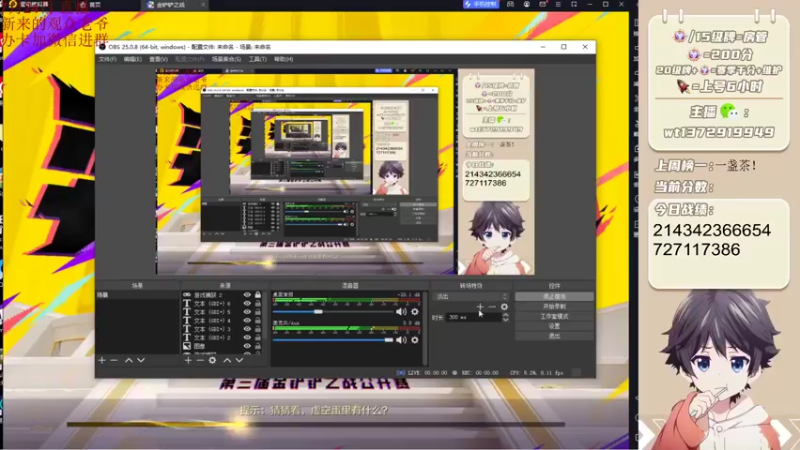Move scene up in Scenes panel
800x450 pixels.
pos(129,360)
